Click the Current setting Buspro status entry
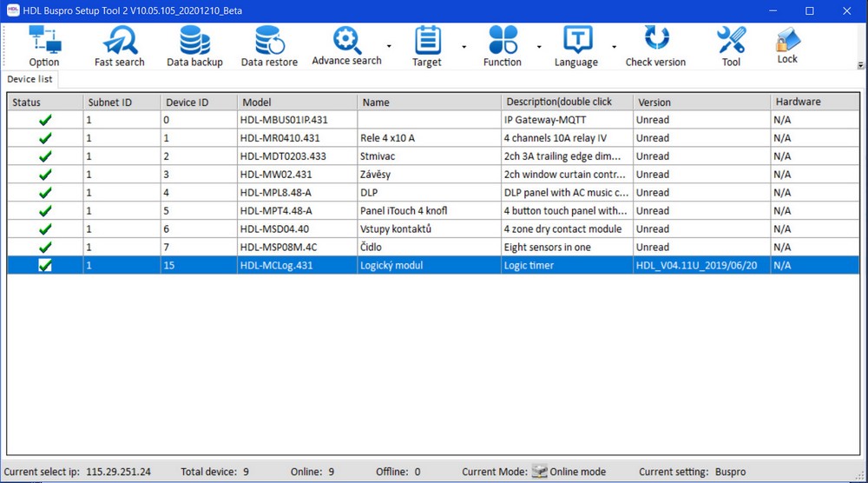 click(x=692, y=472)
